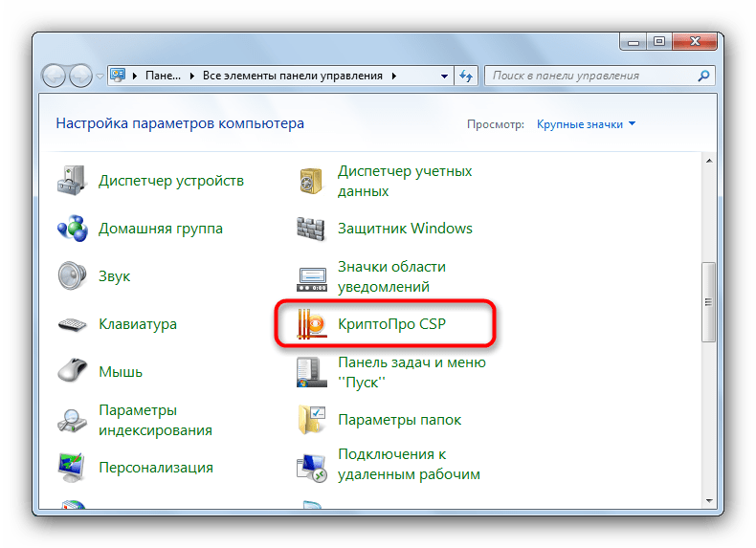Open the Диспетчер устройств link
The height and width of the screenshot is (548, 756).
171,181
